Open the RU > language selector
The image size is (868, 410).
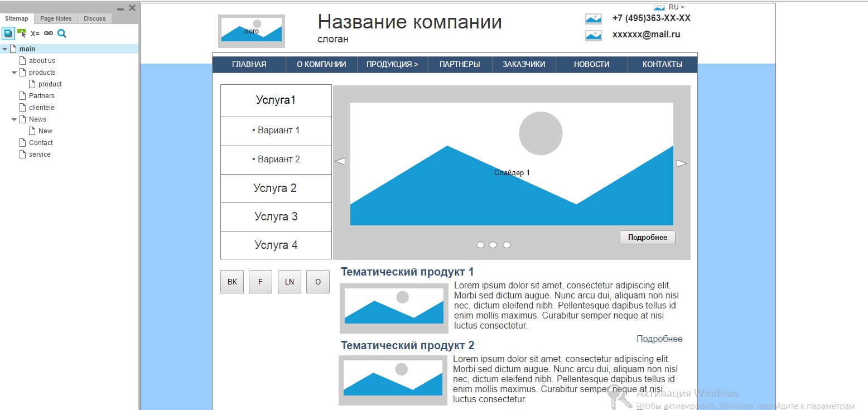(677, 7)
